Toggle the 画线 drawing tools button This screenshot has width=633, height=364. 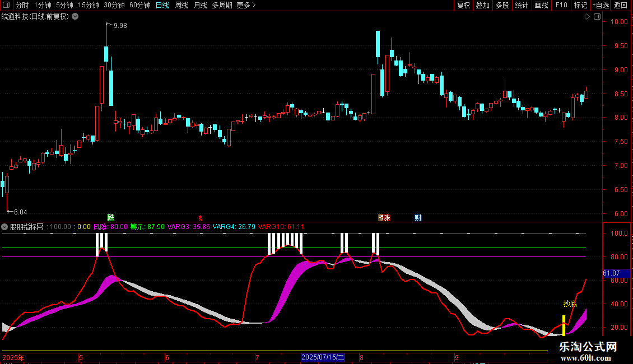tap(542, 5)
